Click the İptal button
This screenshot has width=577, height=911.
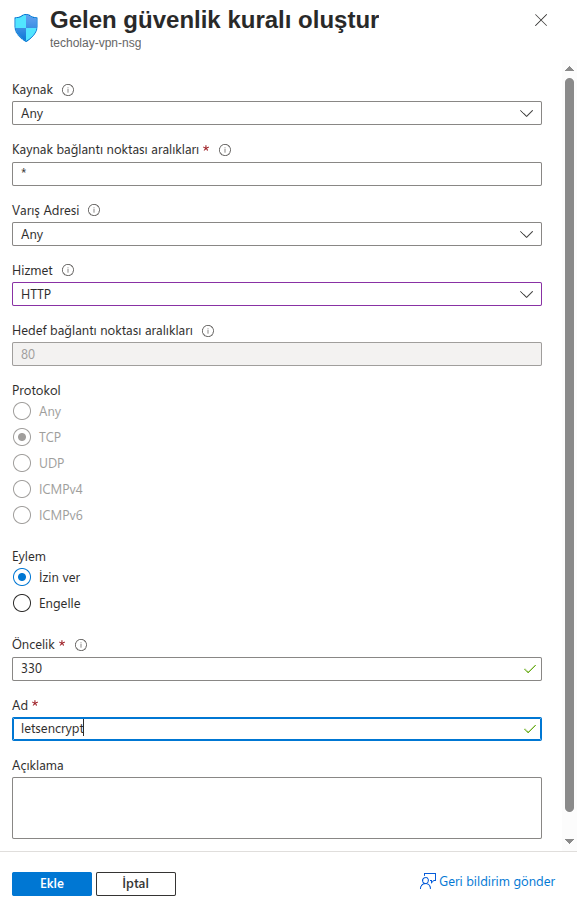tap(136, 884)
